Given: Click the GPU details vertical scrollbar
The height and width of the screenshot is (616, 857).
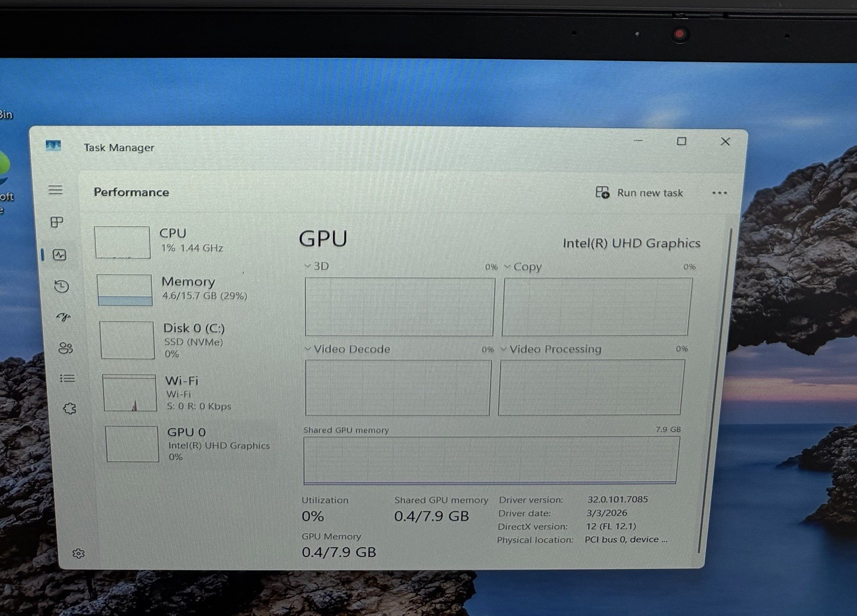Looking at the screenshot, I should (x=715, y=391).
